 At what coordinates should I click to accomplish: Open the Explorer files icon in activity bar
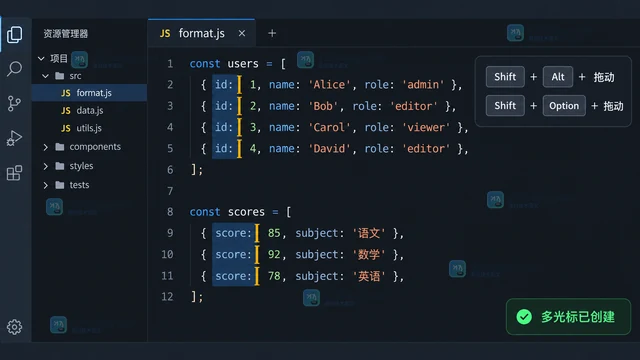pyautogui.click(x=14, y=35)
